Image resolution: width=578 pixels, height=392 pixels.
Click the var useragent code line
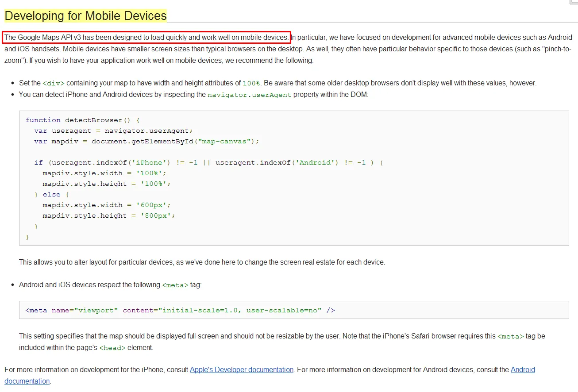(114, 131)
